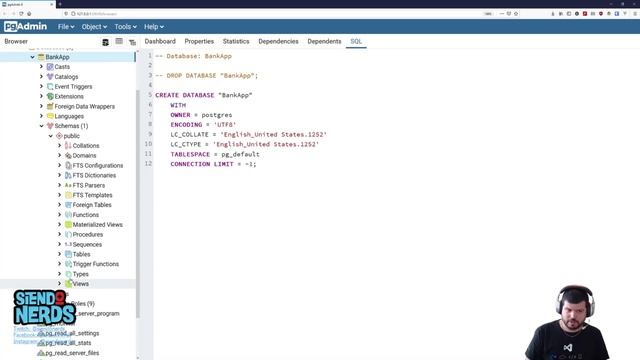The width and height of the screenshot is (640, 360).
Task: Collapse the public schema node
Action: 51,136
